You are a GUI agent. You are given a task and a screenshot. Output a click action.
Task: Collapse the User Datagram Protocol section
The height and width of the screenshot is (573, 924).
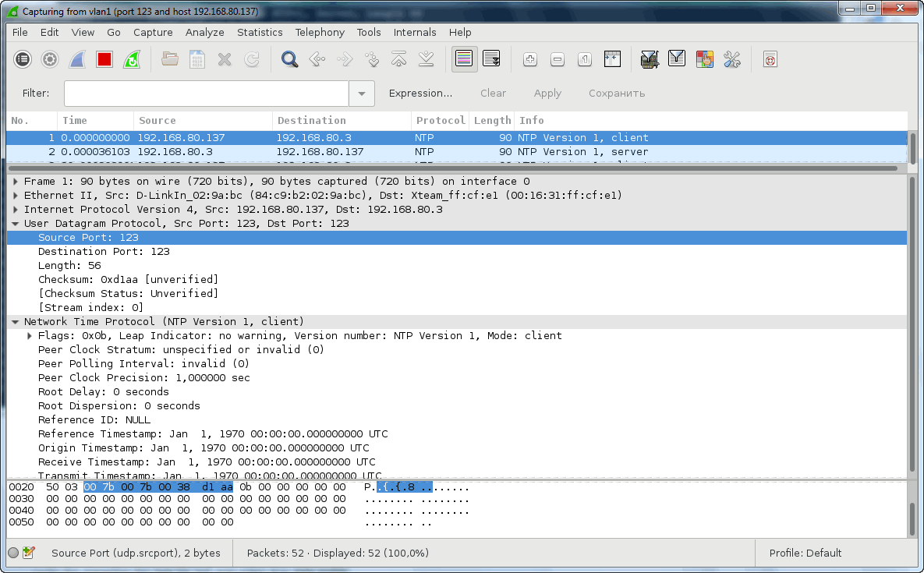pyautogui.click(x=16, y=224)
